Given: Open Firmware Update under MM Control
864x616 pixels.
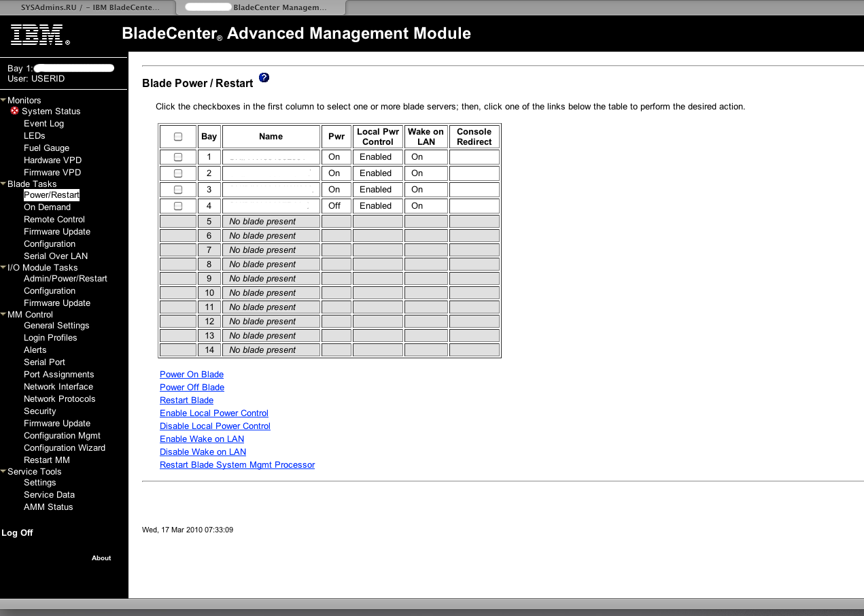Looking at the screenshot, I should [x=57, y=424].
